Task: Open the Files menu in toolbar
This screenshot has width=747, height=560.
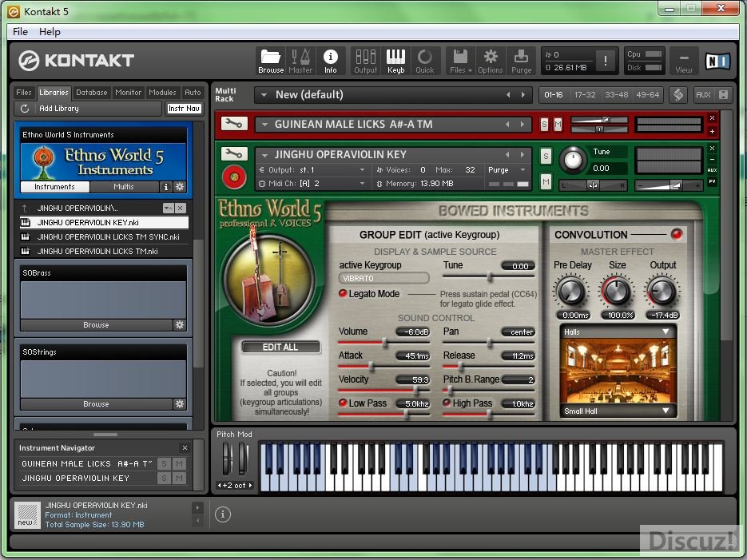Action: pos(461,61)
